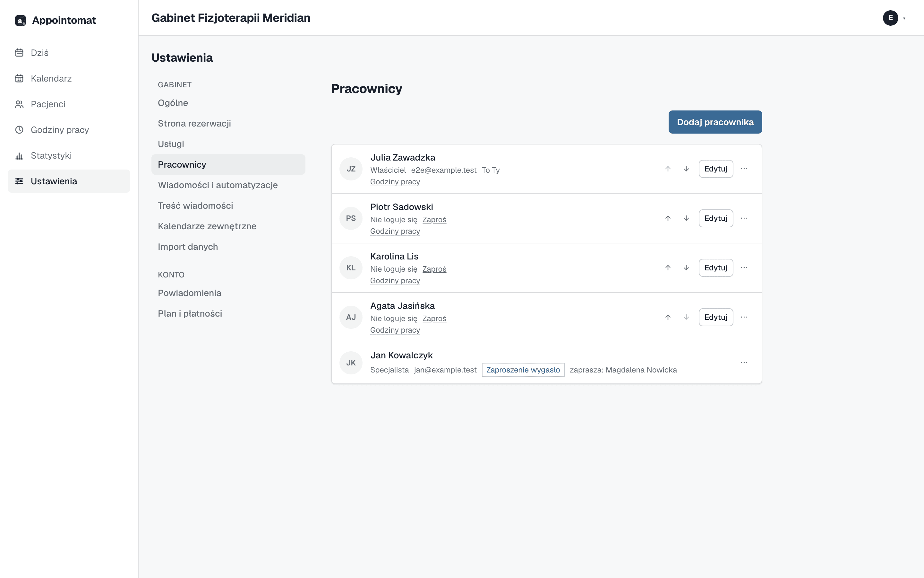Open more options for Karolina Lis
Screen dimensions: 924x578
pos(744,267)
